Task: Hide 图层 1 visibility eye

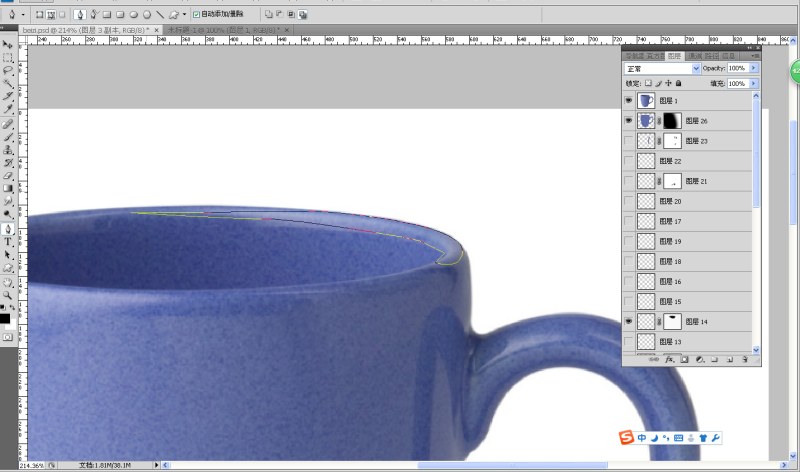Action: (x=629, y=101)
